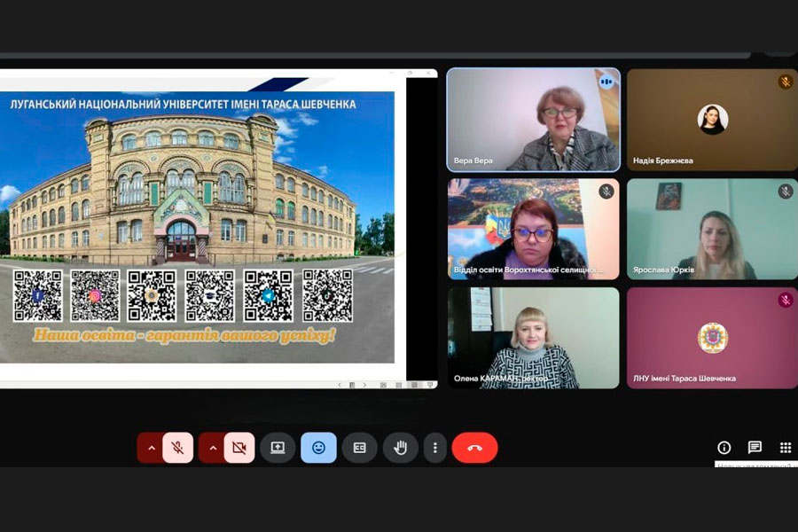The height and width of the screenshot is (532, 798).
Task: Click speaking indicator on Вера Вера tile
Action: (606, 82)
